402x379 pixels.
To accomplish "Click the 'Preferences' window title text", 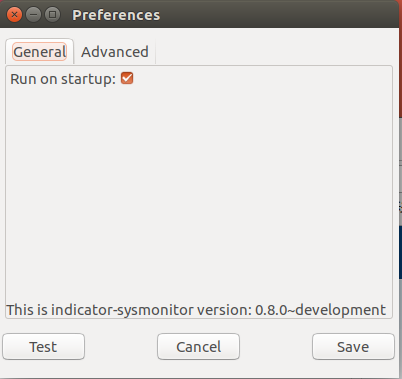I will 116,15.
